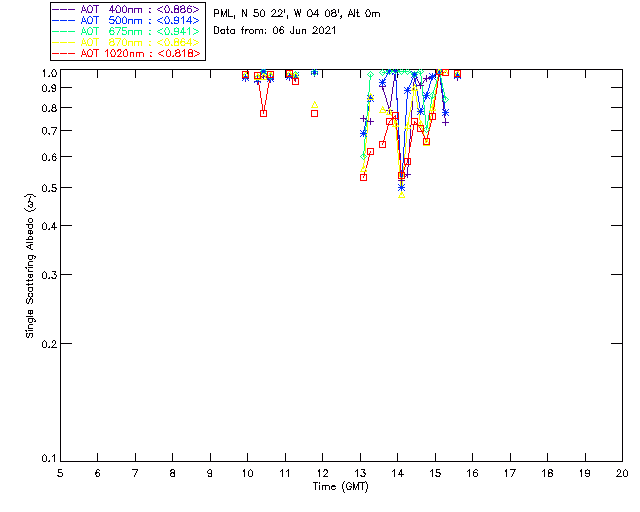The image size is (640, 512).
Task: Click the red dashed legend line sample
Action: [64, 53]
